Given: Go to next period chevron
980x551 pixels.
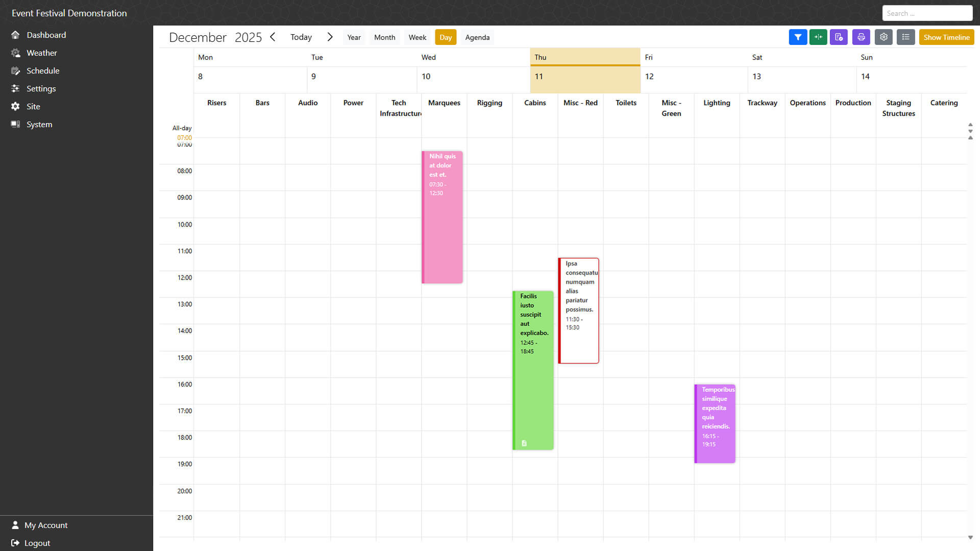Looking at the screenshot, I should tap(330, 37).
